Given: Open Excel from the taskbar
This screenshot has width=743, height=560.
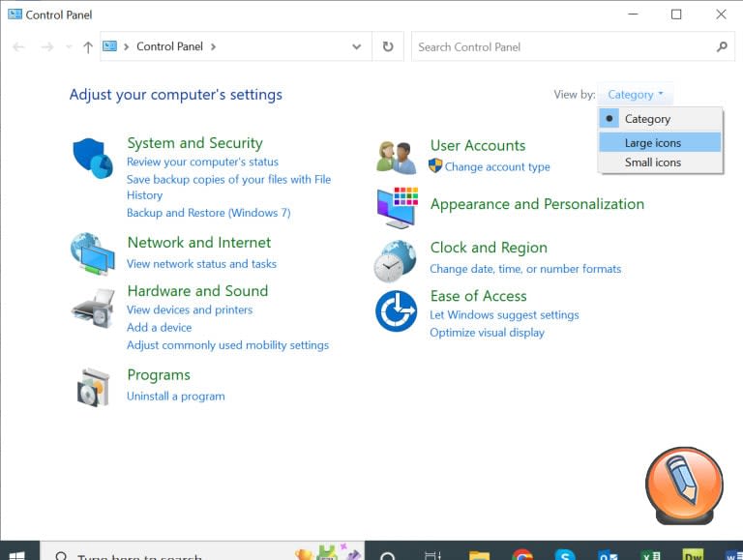Looking at the screenshot, I should (x=650, y=555).
